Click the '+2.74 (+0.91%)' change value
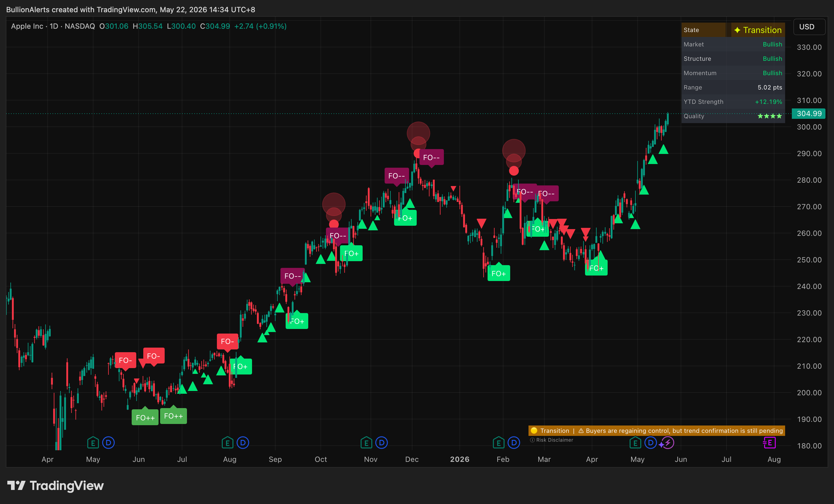834x504 pixels. coord(260,26)
